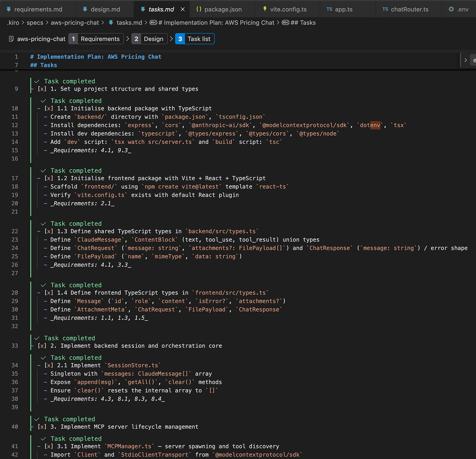Click '_Requirements: 2.1_' line
This screenshot has width=476, height=459.
82,203
